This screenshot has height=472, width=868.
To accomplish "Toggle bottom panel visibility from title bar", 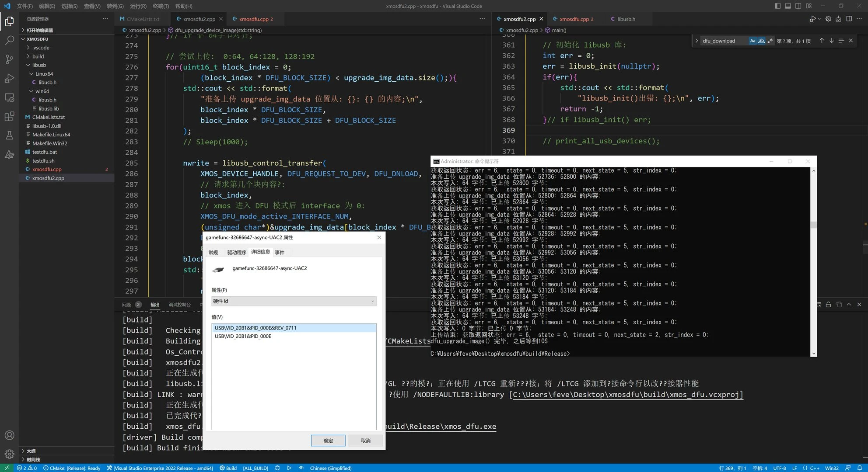I will (x=788, y=6).
